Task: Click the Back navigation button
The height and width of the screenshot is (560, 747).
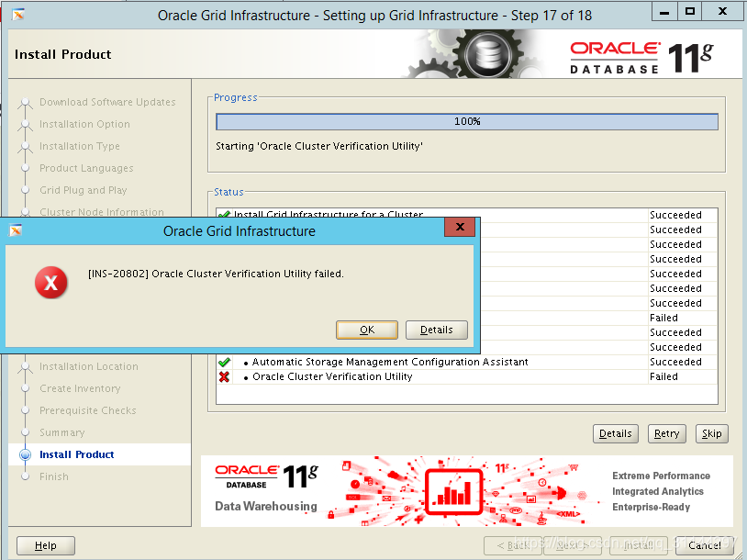Action: (513, 545)
